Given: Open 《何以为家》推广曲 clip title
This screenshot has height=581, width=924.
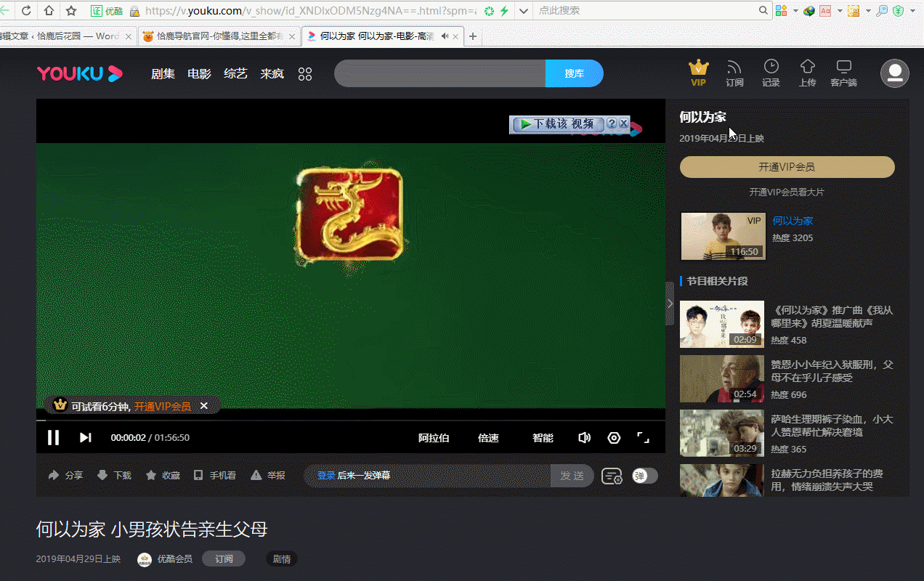Looking at the screenshot, I should point(832,316).
